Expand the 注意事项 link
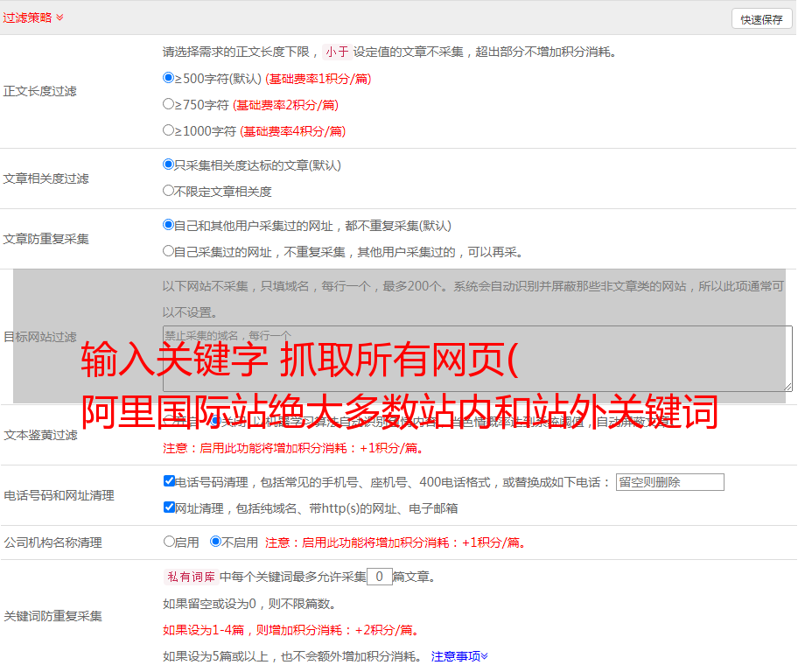Image resolution: width=798 pixels, height=672 pixels. pos(458,655)
